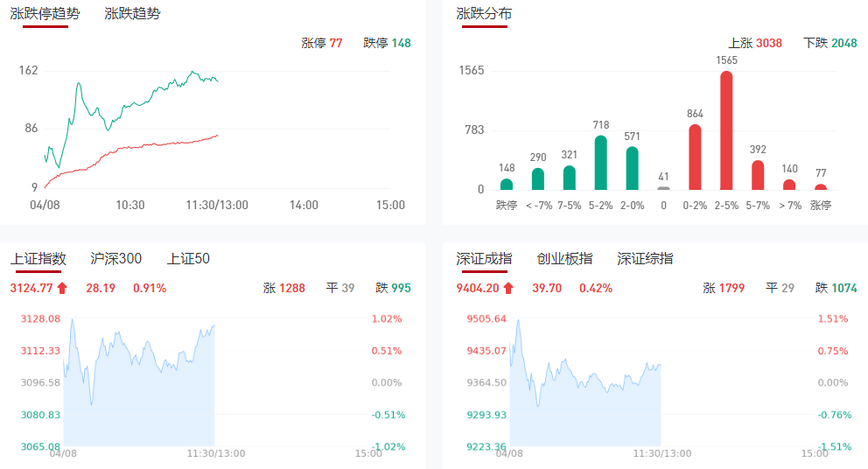868x469 pixels.
Task: Click the red up arrow beside 3124.77
Action: (x=62, y=288)
